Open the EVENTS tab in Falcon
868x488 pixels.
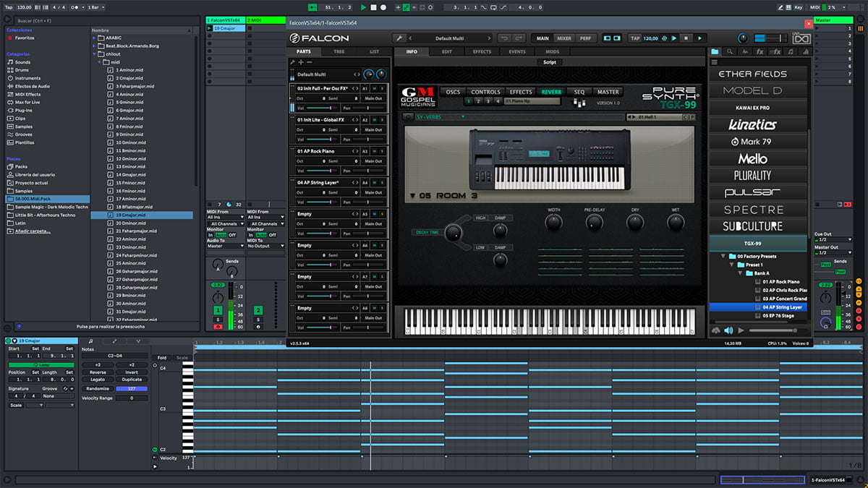tap(517, 52)
